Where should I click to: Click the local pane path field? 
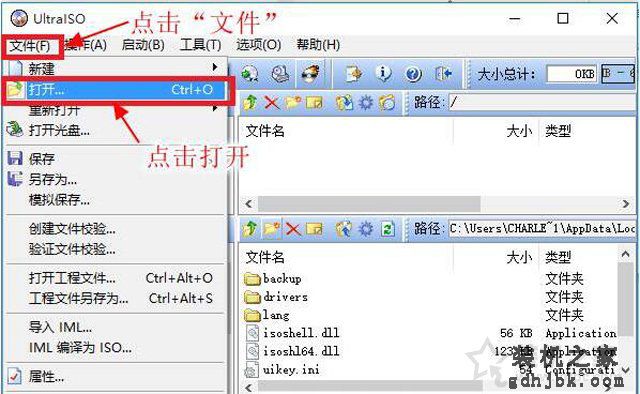pyautogui.click(x=542, y=228)
